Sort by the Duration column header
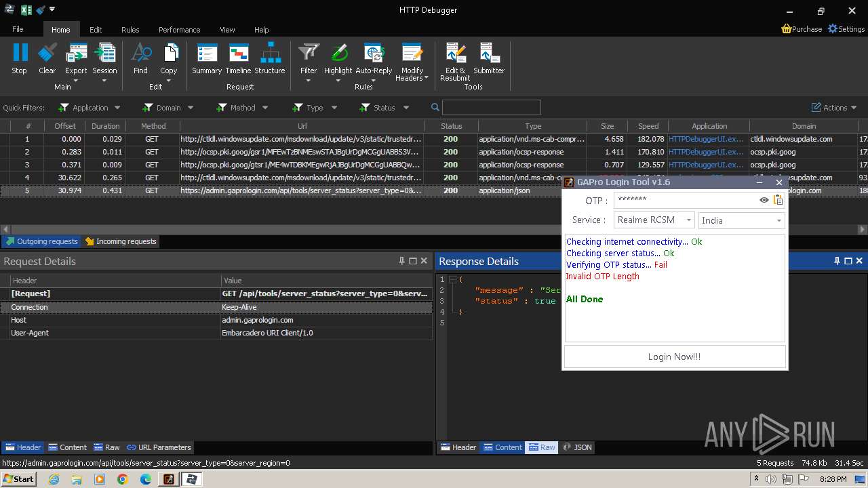Viewport: 868px width, 488px height. pos(105,126)
